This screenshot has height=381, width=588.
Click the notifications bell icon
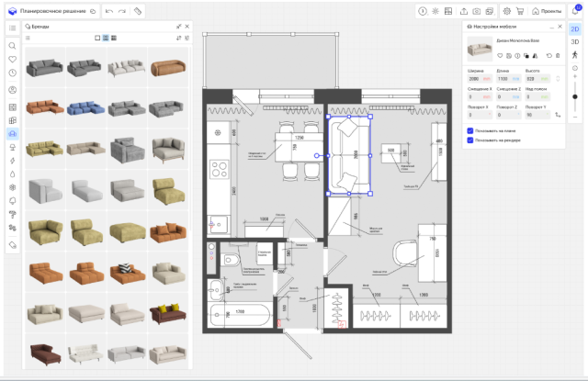pos(574,10)
